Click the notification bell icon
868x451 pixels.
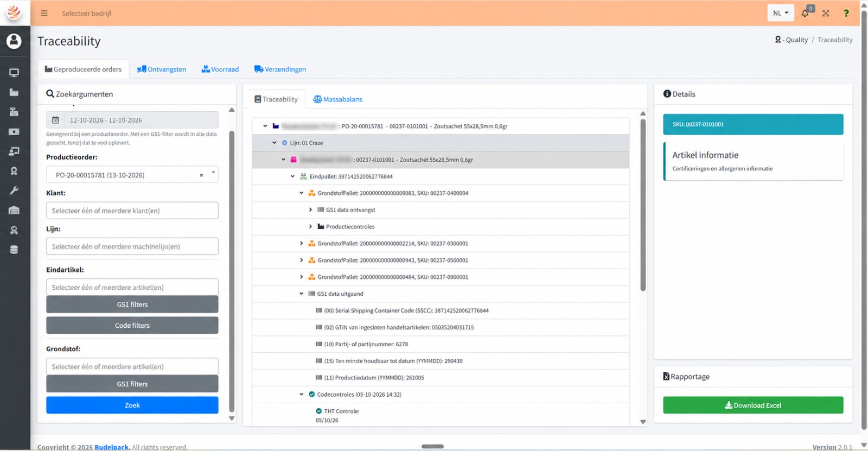[805, 13]
